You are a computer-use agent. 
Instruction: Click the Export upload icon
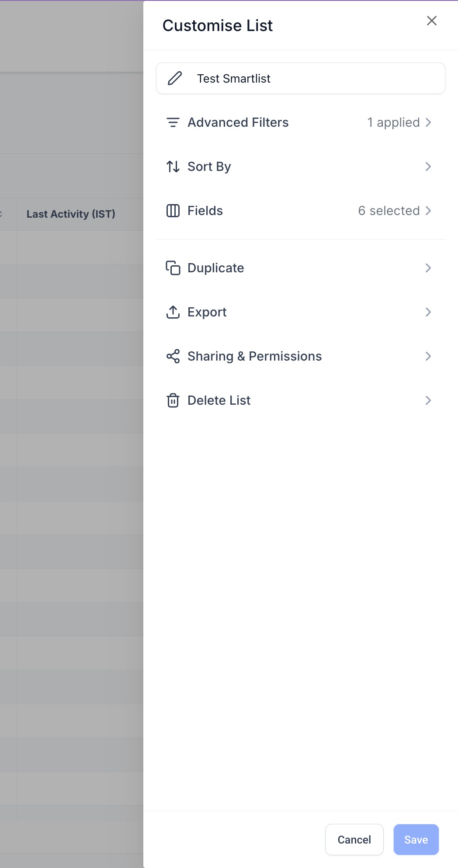coord(173,312)
